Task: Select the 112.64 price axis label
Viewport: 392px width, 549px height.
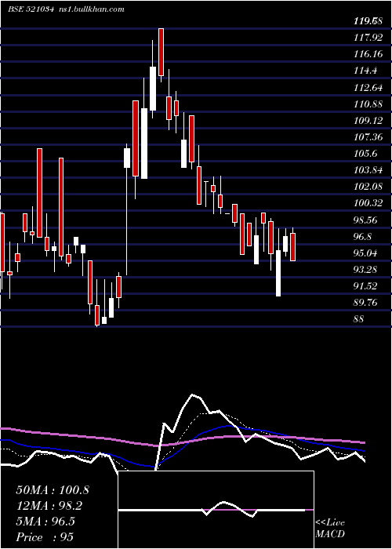Action: click(368, 88)
